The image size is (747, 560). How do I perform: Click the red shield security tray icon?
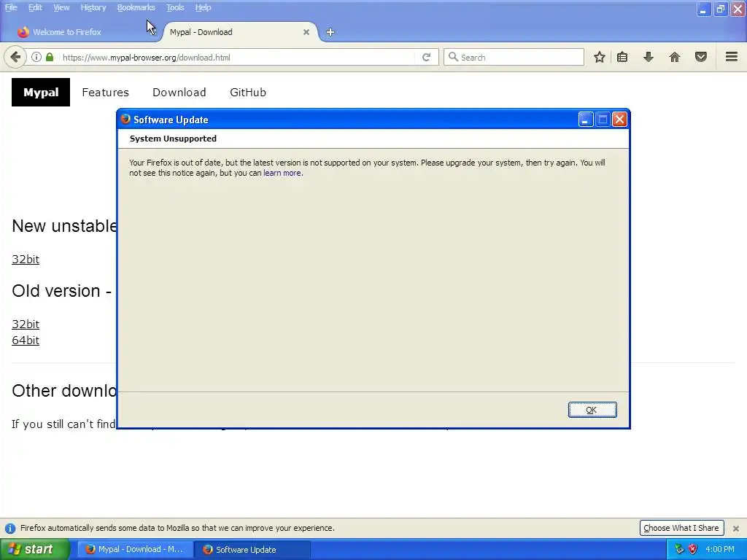click(x=693, y=549)
